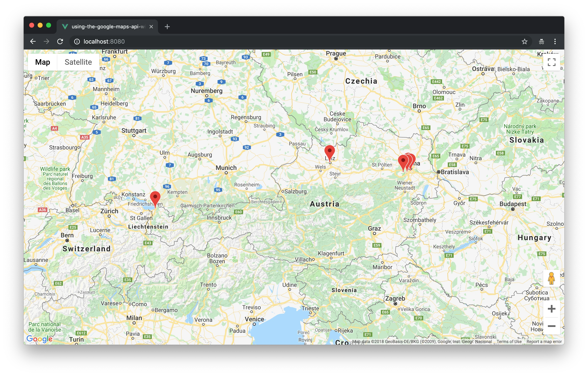Image resolution: width=588 pixels, height=376 pixels.
Task: Reload the page
Action: [60, 42]
